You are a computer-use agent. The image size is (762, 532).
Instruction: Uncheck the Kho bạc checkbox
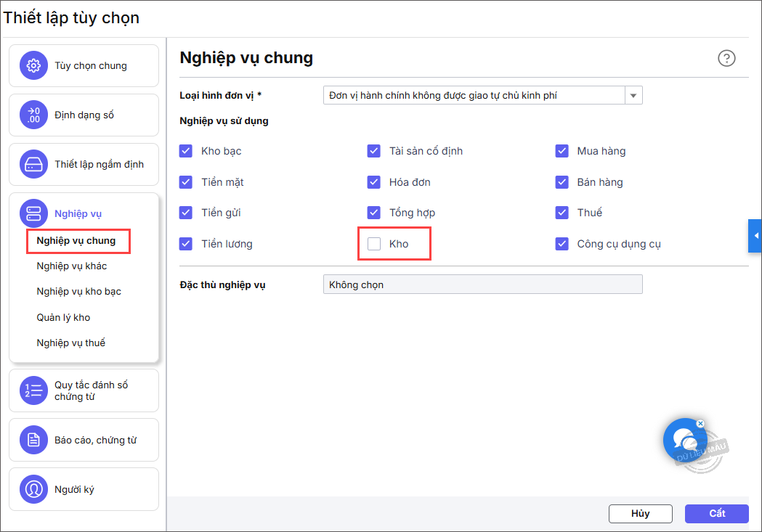pyautogui.click(x=186, y=151)
